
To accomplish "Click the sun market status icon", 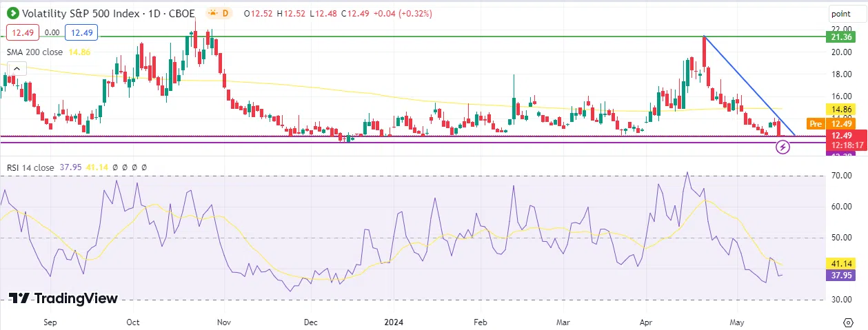I will pos(213,13).
